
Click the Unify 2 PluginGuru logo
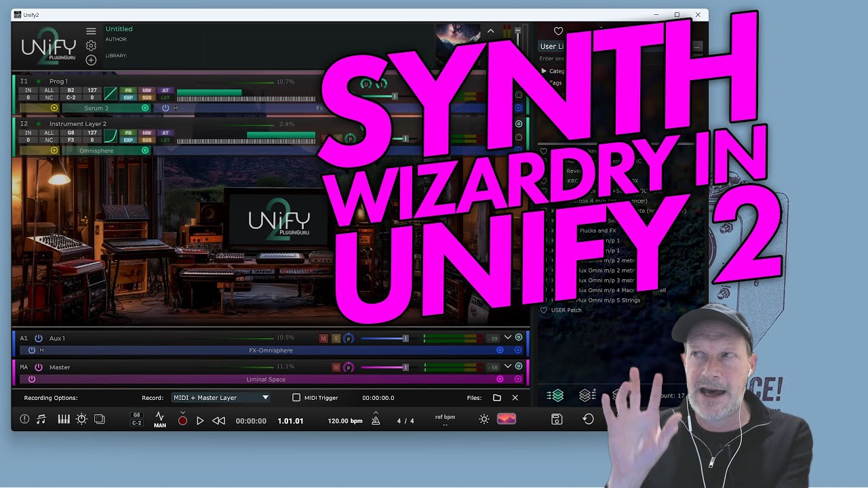pyautogui.click(x=48, y=46)
